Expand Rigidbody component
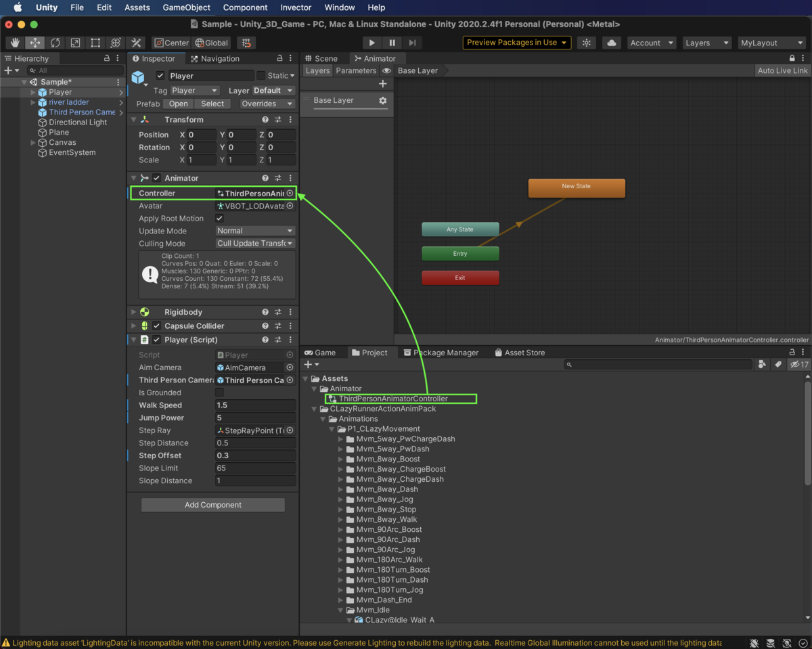Screen dimensions: 812x649 click(133, 312)
